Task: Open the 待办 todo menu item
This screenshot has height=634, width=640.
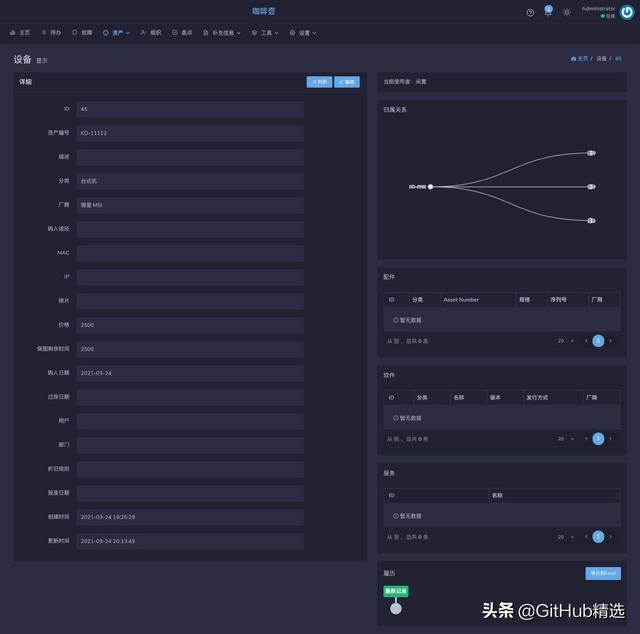Action: (51, 33)
